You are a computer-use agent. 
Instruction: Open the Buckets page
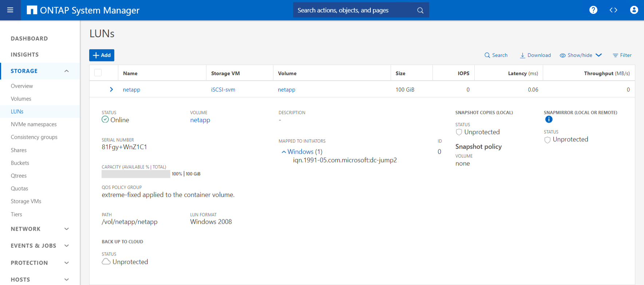pos(20,163)
